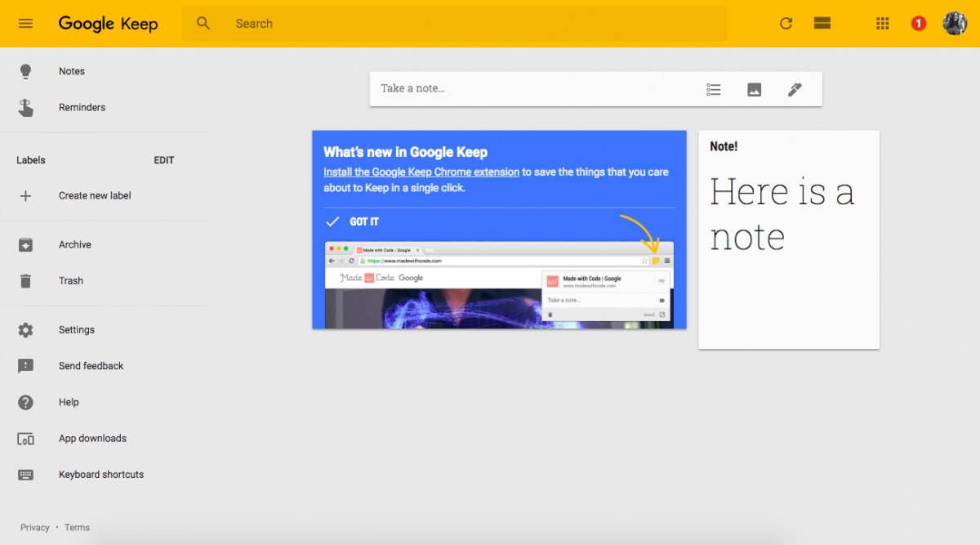Create a new list note
This screenshot has height=545, width=980.
[x=713, y=89]
